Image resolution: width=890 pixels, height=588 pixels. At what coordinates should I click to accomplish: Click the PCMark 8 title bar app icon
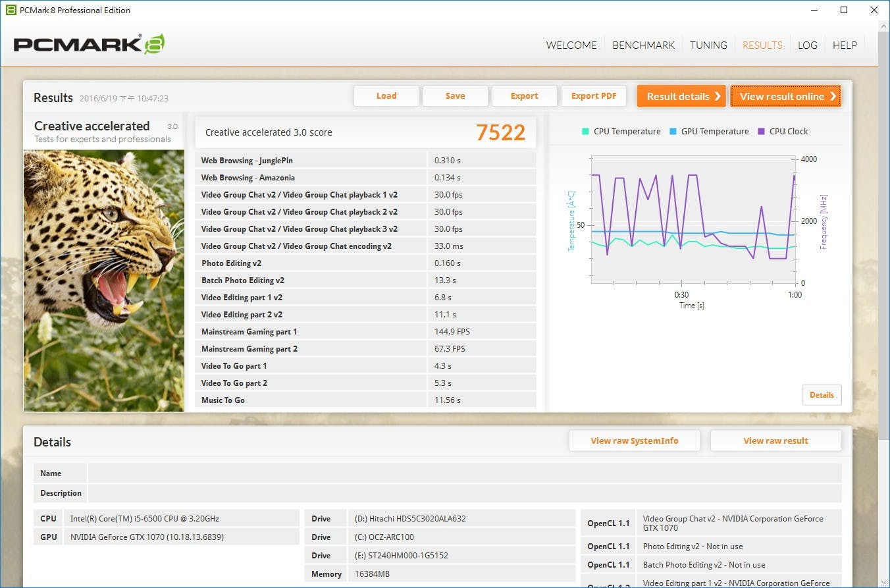(x=11, y=10)
